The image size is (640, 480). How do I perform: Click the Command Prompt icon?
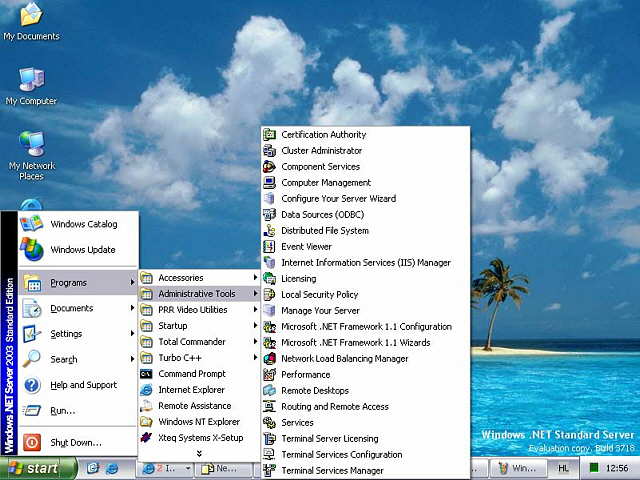tap(146, 374)
